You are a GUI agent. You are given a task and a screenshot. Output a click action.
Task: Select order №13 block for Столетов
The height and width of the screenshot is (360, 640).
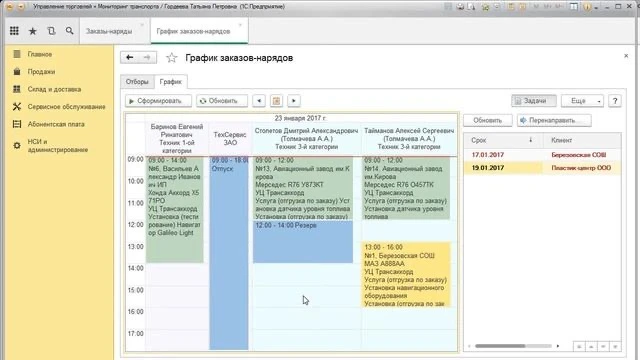(303, 188)
